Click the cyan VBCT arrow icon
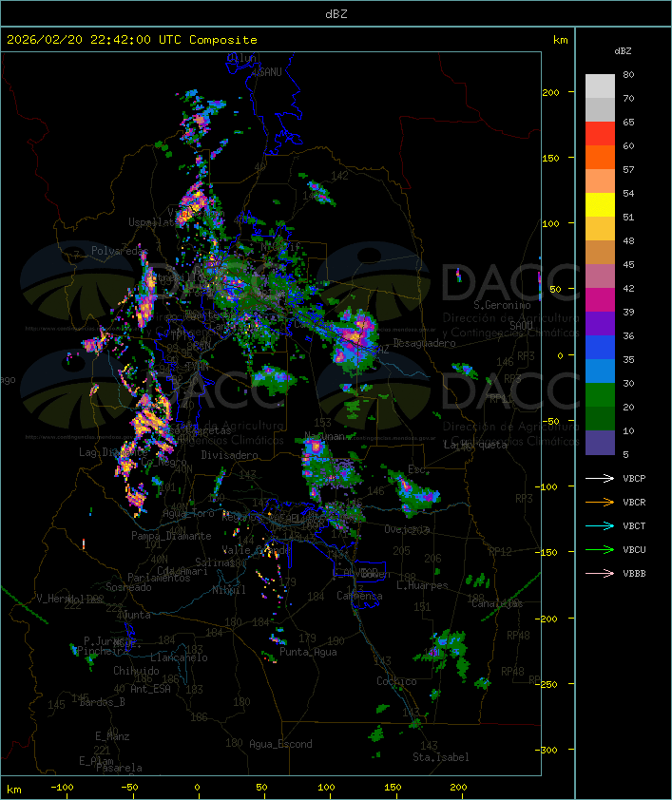This screenshot has height=800, width=672. coord(600,525)
